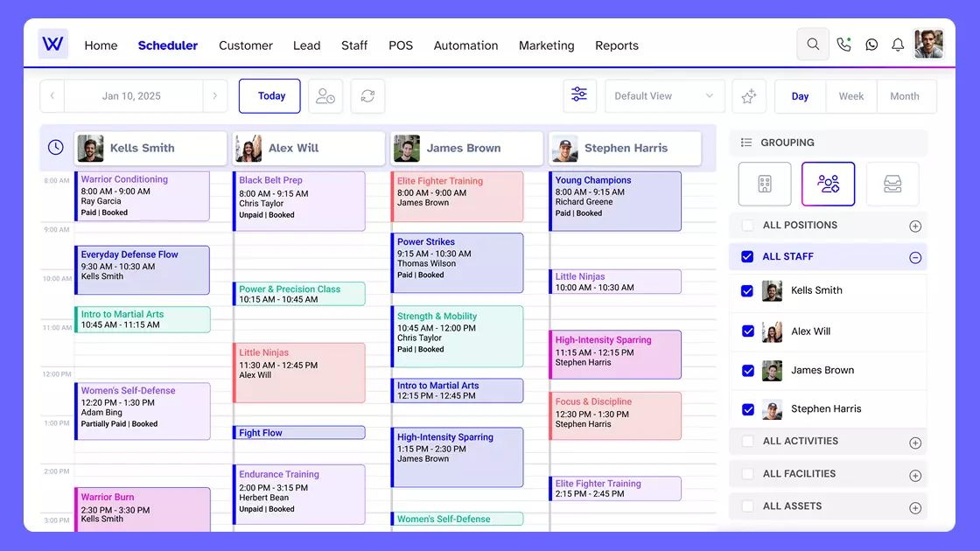
Task: Open the Staff menu
Action: pos(354,45)
